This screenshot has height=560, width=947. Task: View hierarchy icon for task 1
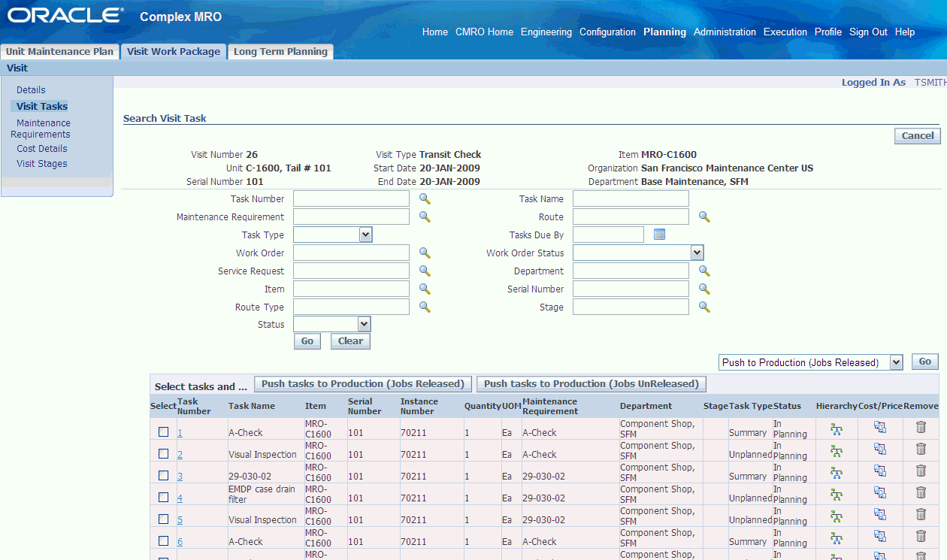[x=837, y=429]
